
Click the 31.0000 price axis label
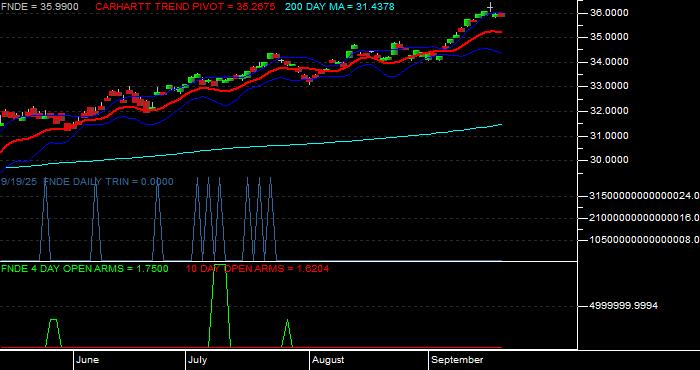point(609,136)
